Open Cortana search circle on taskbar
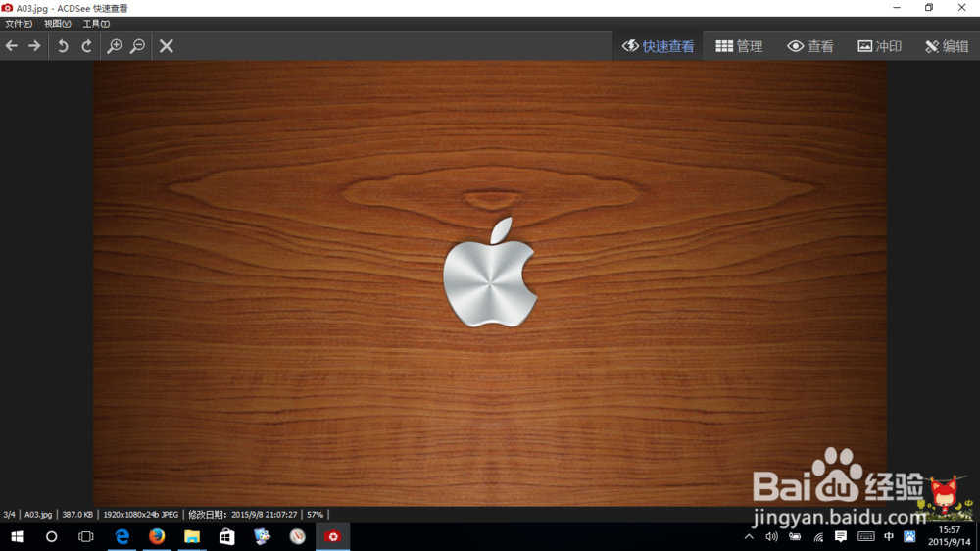The image size is (980, 551). point(51,536)
